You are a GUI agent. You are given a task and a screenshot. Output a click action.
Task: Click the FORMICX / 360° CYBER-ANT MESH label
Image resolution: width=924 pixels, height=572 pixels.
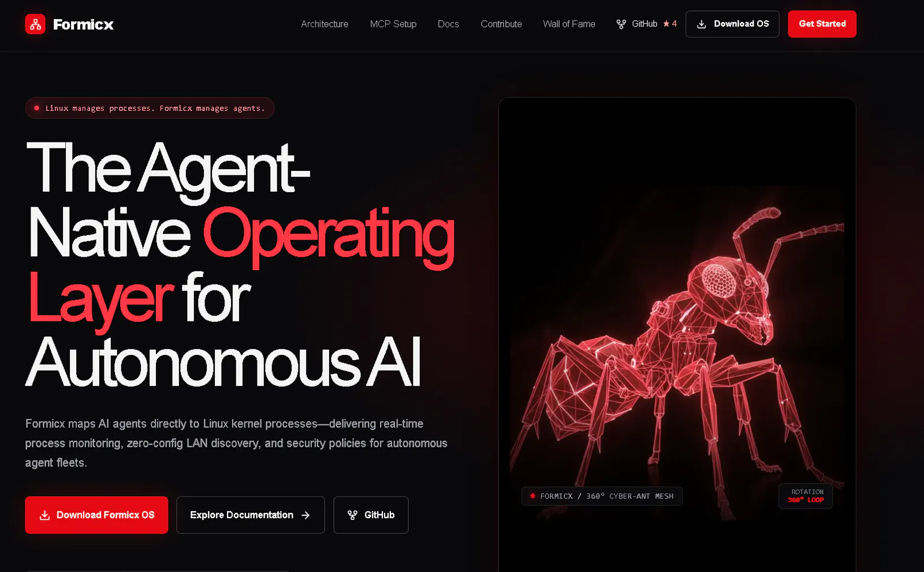point(602,496)
